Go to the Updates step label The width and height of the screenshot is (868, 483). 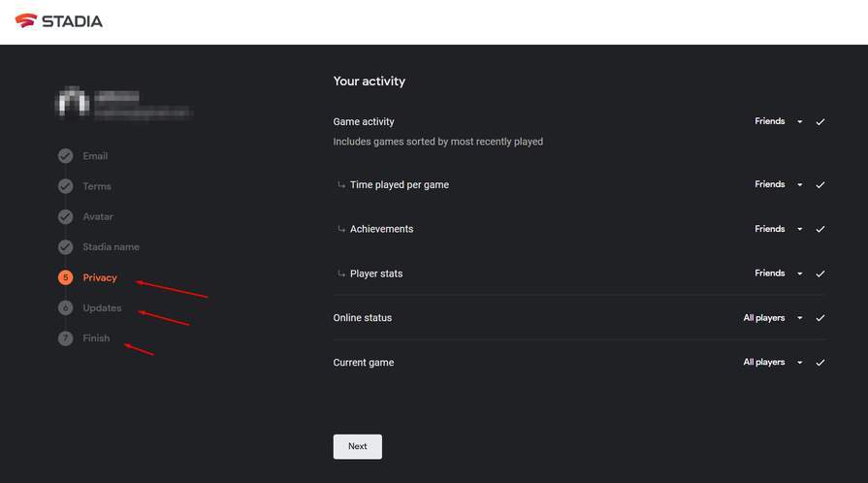(x=102, y=308)
